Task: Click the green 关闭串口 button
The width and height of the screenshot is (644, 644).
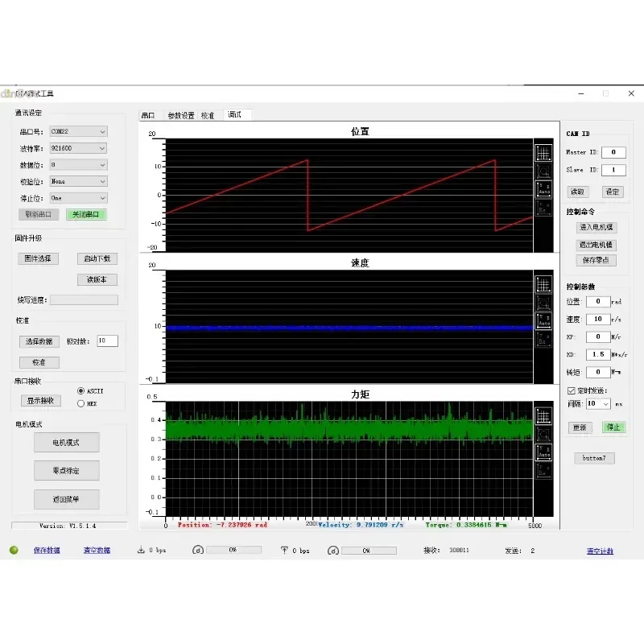Action: point(85,215)
